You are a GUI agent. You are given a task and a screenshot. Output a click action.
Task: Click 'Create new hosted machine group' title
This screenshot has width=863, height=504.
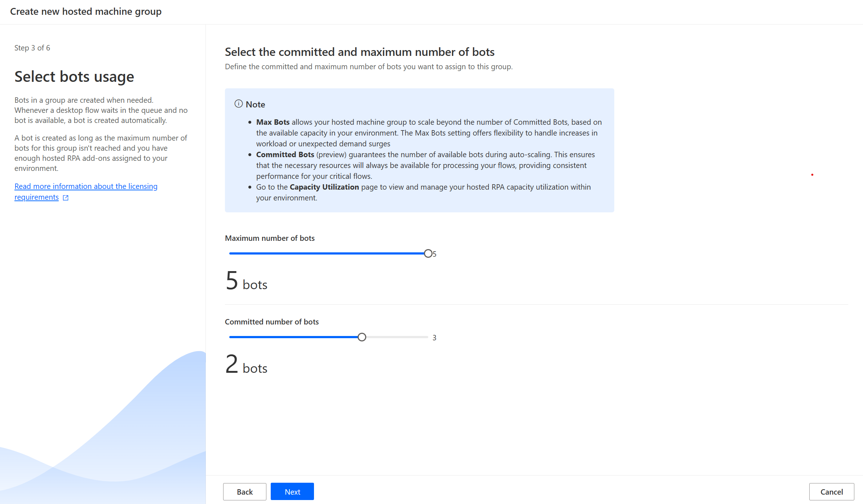(x=86, y=12)
